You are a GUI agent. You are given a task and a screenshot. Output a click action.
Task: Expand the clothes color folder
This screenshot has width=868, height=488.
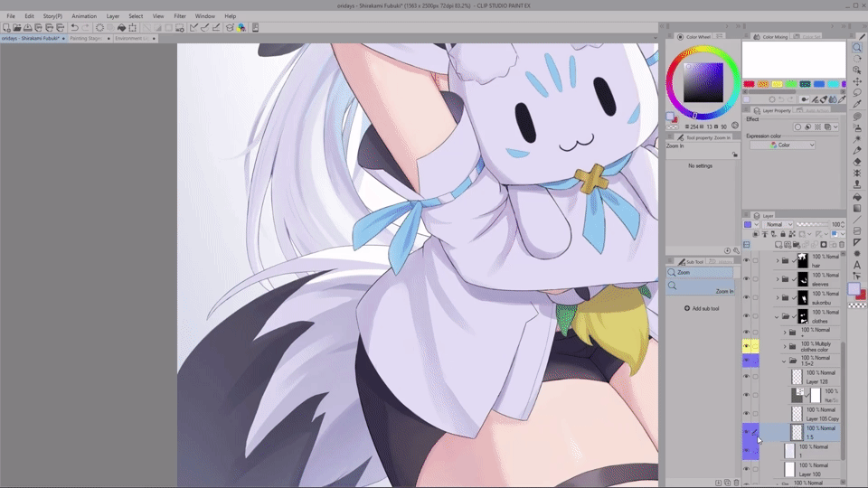tap(785, 346)
